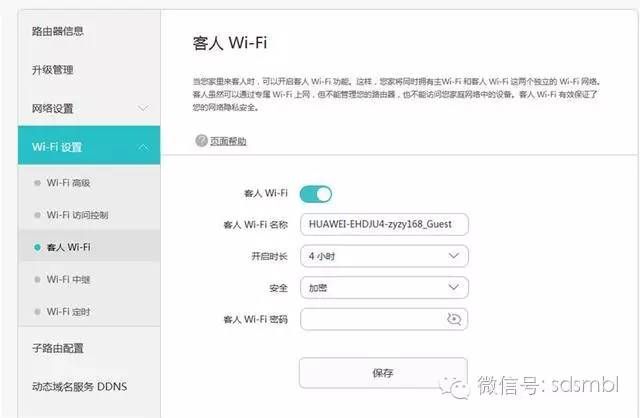Screen dimensions: 640x418
Task: Click the bullet beside Wi-Fi 高级
Action: tap(37, 183)
